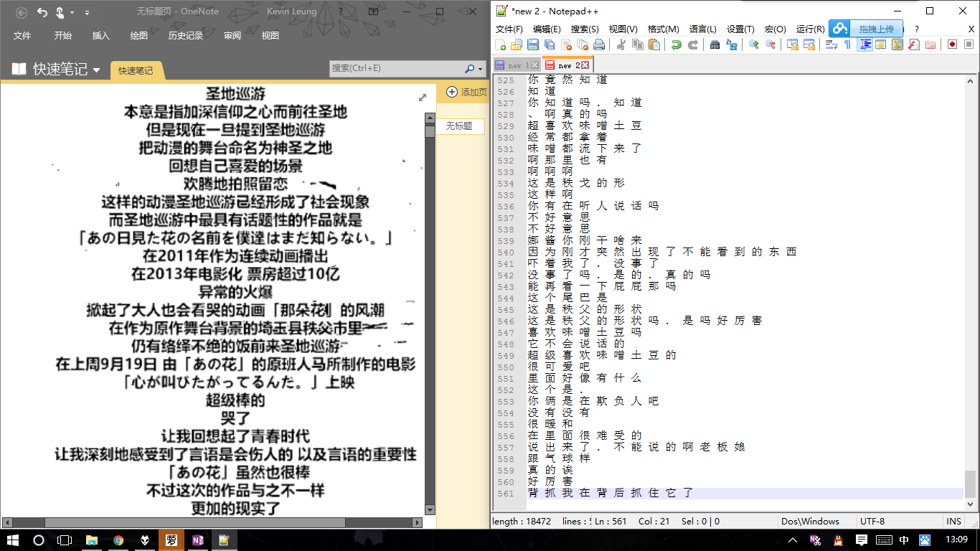Open 格式(M) menu in Notepad++
980x551 pixels.
point(663,29)
